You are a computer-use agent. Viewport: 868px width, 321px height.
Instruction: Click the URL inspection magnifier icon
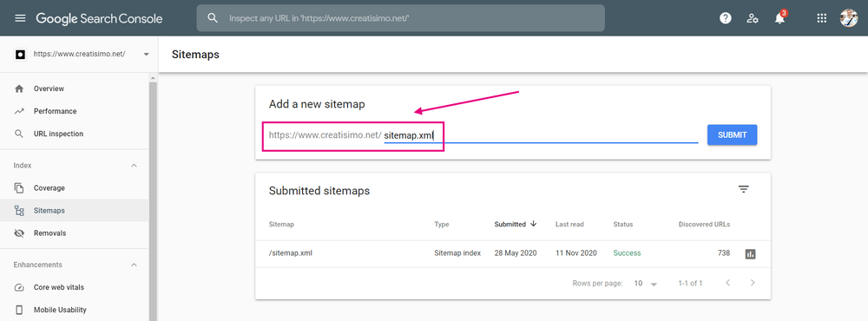[x=19, y=134]
